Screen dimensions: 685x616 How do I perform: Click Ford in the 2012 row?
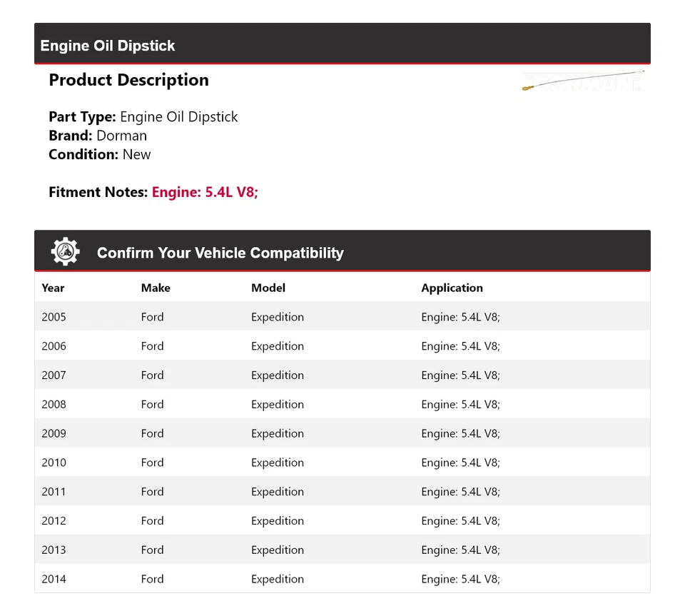(x=153, y=521)
